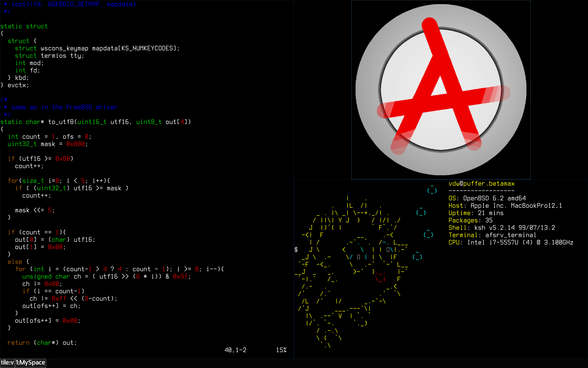588x368 pixels.
Task: Click the 'out[ofs++] = ch;' line
Action: coord(51,306)
